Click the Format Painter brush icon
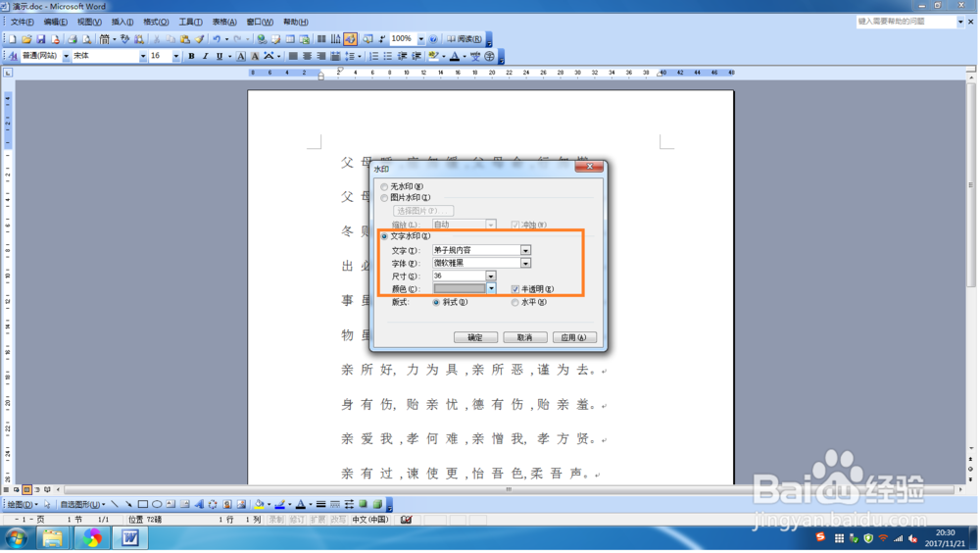Screen dimensions: 980x553 point(199,39)
